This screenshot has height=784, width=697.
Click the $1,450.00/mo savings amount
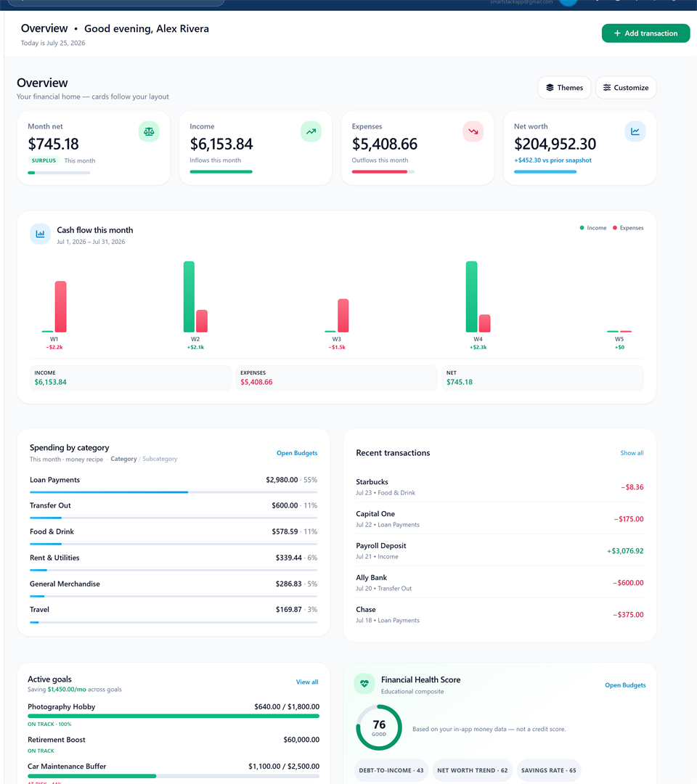(x=67, y=690)
